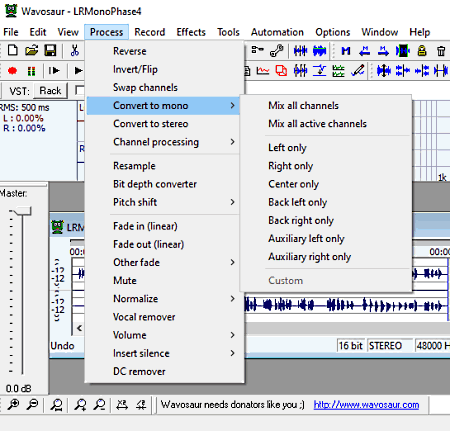Expand the Normalize submenu arrow
This screenshot has width=450, height=431.
(x=232, y=299)
